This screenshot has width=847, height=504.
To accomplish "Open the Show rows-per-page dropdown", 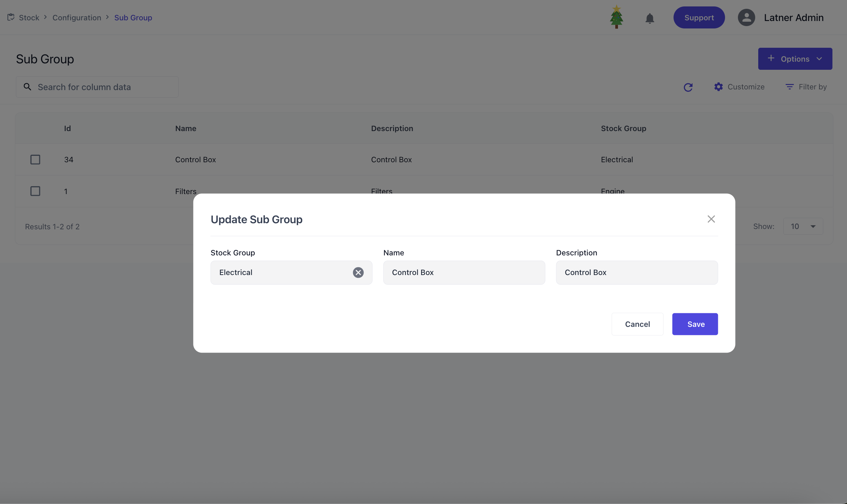I will 803,227.
